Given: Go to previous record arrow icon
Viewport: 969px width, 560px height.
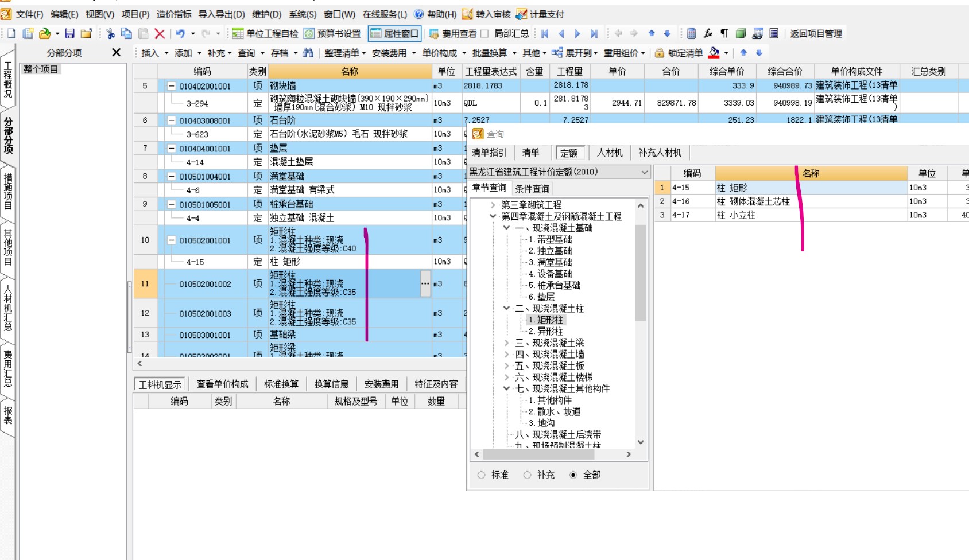Looking at the screenshot, I should pos(561,34).
